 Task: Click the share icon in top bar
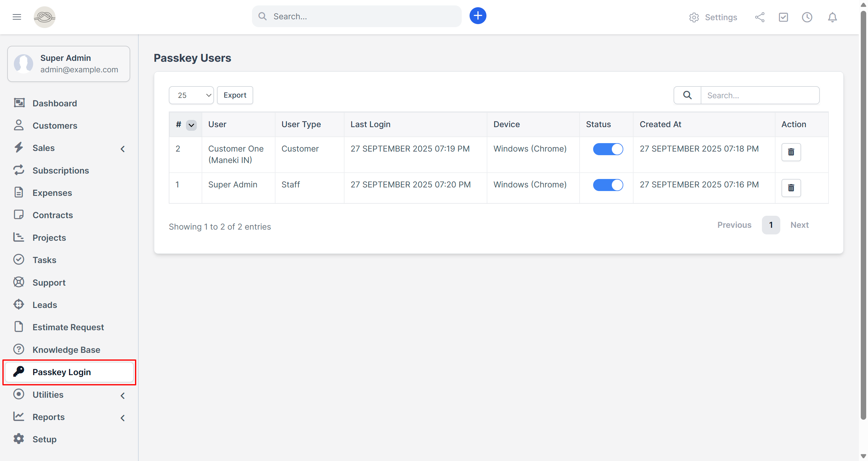click(x=759, y=17)
